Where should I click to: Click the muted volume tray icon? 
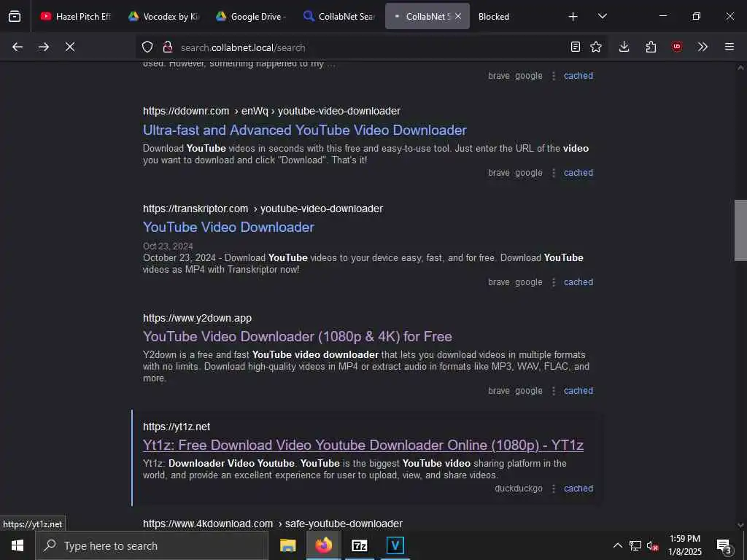click(653, 546)
